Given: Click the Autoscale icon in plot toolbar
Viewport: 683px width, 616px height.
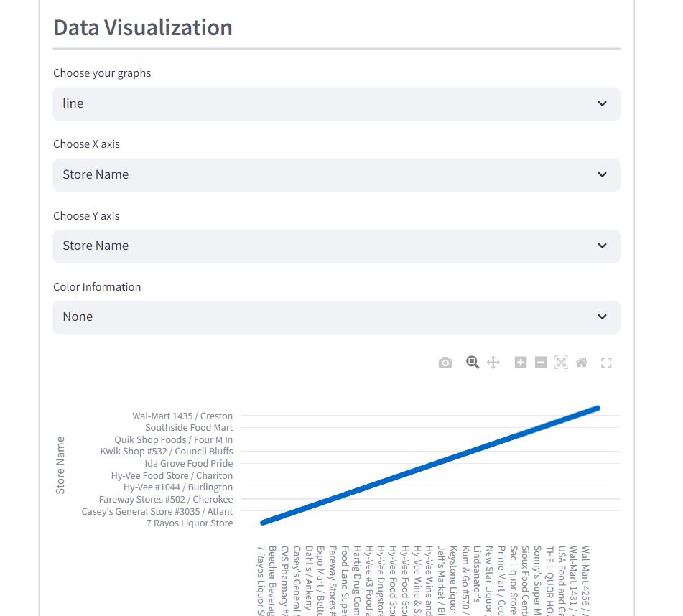Looking at the screenshot, I should [561, 362].
